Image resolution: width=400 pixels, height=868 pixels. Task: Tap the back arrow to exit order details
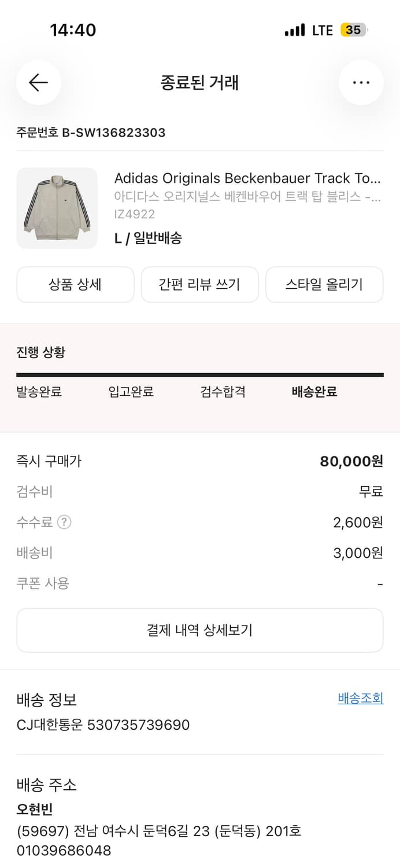tap(38, 83)
